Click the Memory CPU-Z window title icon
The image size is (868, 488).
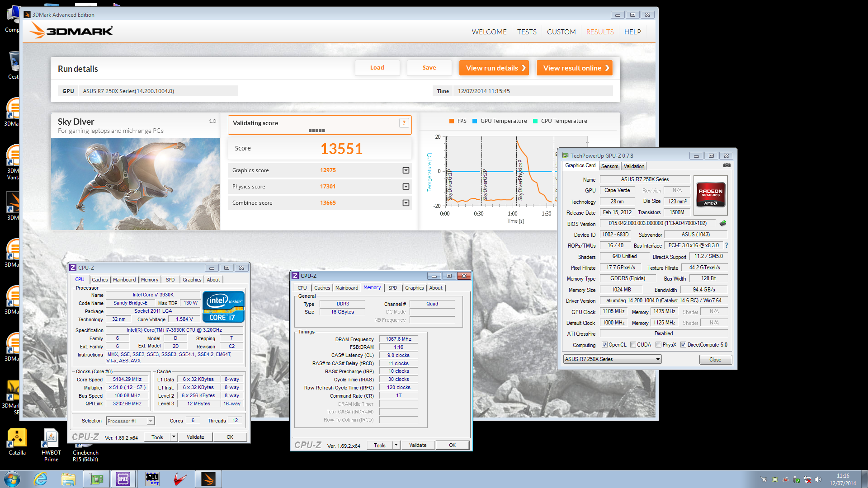[x=295, y=276]
